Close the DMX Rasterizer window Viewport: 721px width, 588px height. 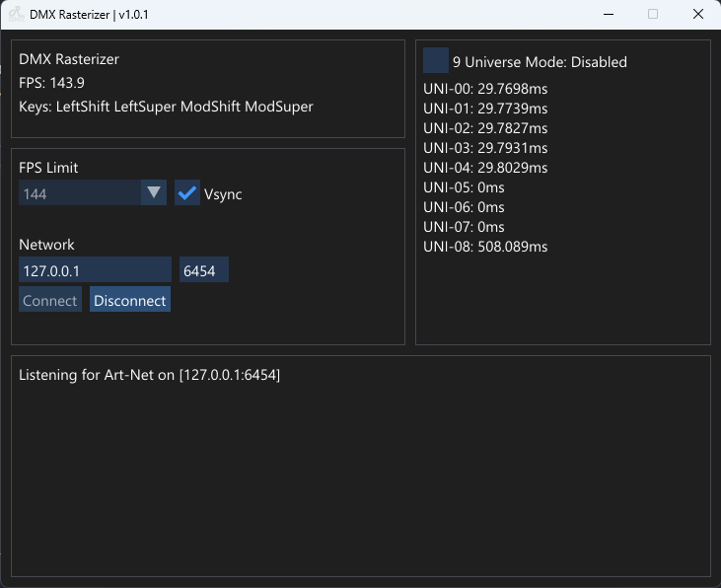pos(697,15)
